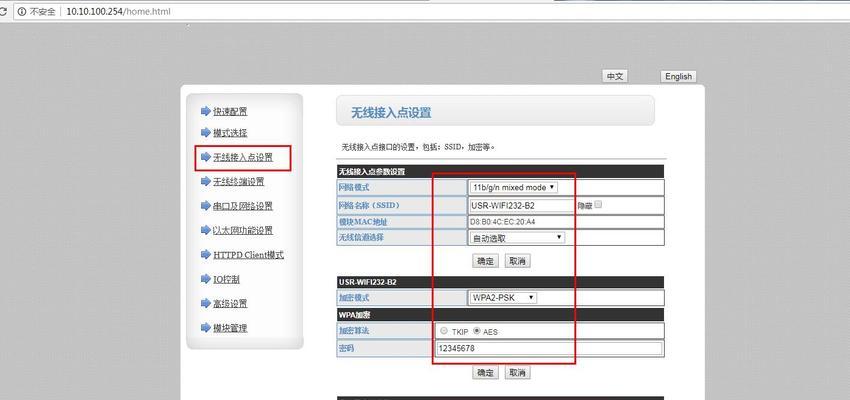The height and width of the screenshot is (400, 850).
Task: Click the 不安全 security warning text
Action: pos(42,11)
